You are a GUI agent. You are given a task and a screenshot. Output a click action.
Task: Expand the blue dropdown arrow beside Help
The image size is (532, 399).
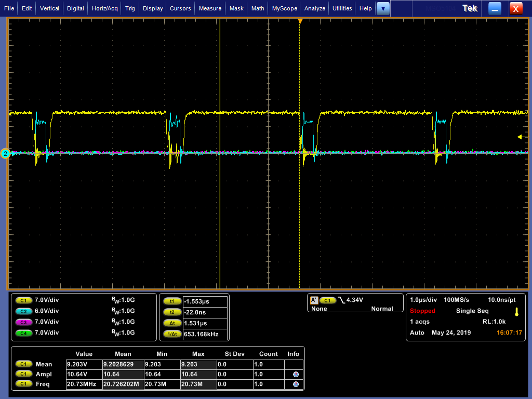[x=383, y=8]
